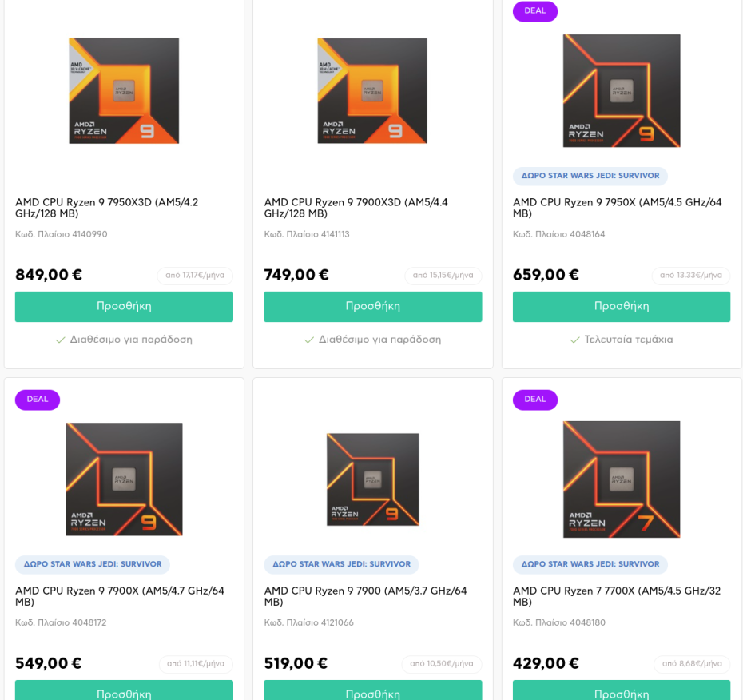Click the Ryzen 9 7950X box thumbnail
The image size is (743, 700).
click(x=622, y=90)
